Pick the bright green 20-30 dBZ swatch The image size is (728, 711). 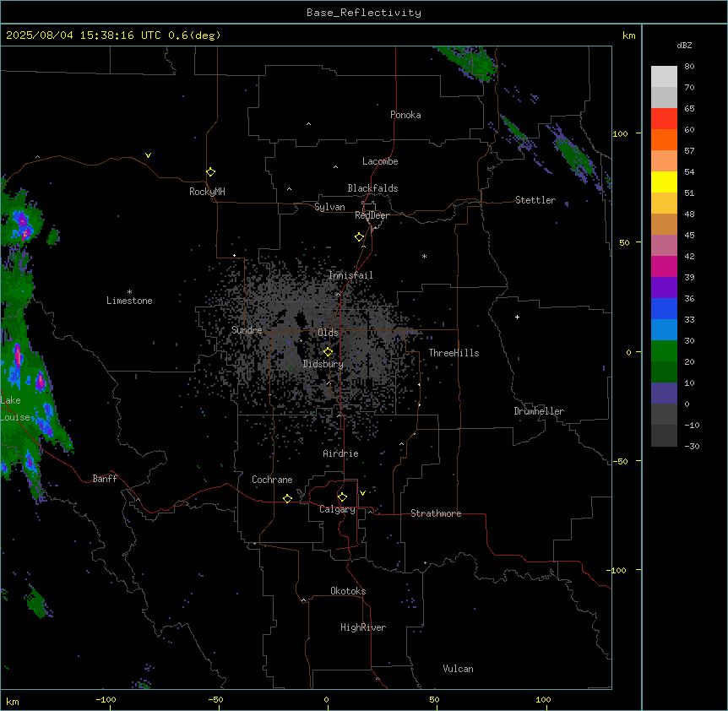point(664,351)
